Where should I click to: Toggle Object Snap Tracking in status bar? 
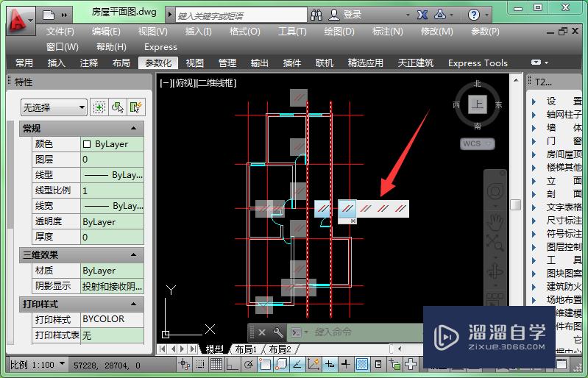[297, 364]
